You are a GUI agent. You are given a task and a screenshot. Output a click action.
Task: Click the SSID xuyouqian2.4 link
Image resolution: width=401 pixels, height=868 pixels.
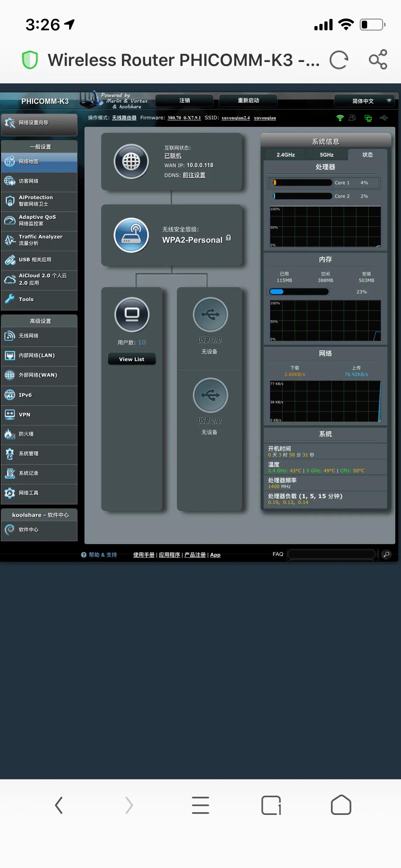pos(236,118)
